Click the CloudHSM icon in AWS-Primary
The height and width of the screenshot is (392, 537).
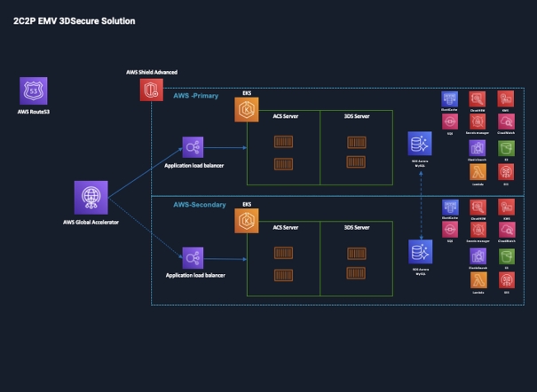pos(478,98)
